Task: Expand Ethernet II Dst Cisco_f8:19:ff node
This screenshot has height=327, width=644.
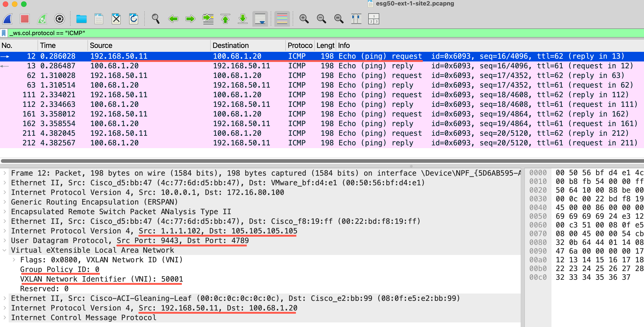Action: (x=5, y=221)
